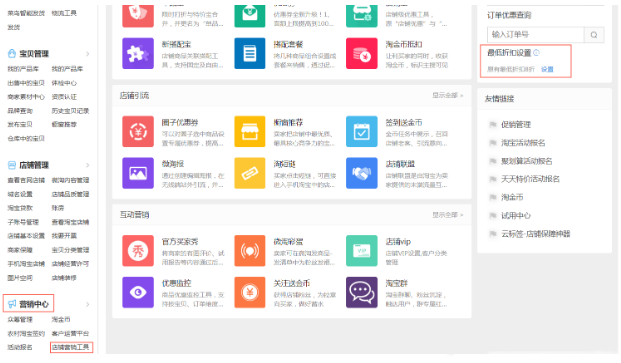Expand the 营销中心 section chevron
The width and height of the screenshot is (621, 363).
[88, 304]
